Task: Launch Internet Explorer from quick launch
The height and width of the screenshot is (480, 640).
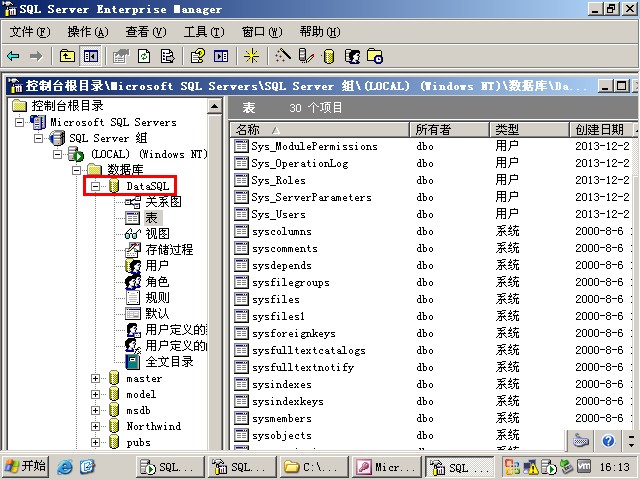Action: tap(64, 467)
